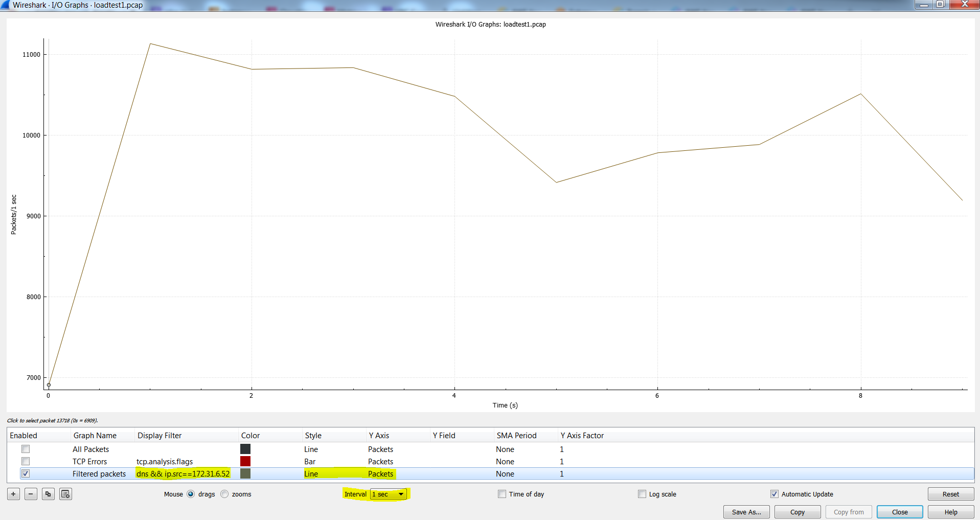This screenshot has height=520, width=980.
Task: Click the Wireshark fin icon in title bar
Action: [5, 5]
